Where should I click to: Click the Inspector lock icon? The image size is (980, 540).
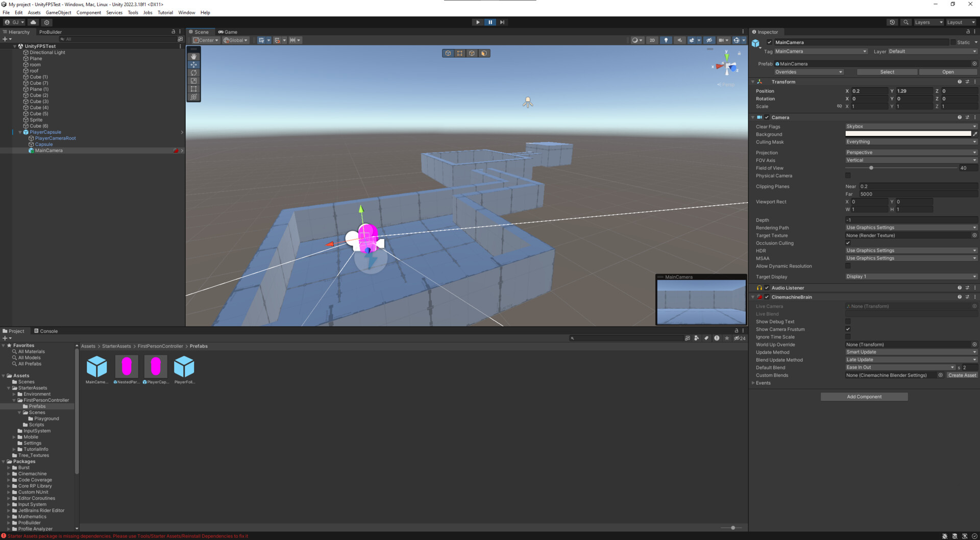967,32
